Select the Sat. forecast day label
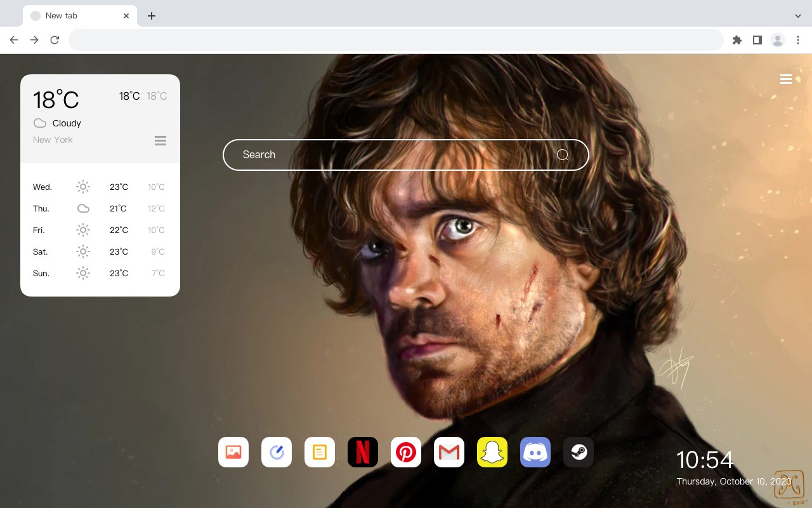The image size is (812, 508). [41, 251]
